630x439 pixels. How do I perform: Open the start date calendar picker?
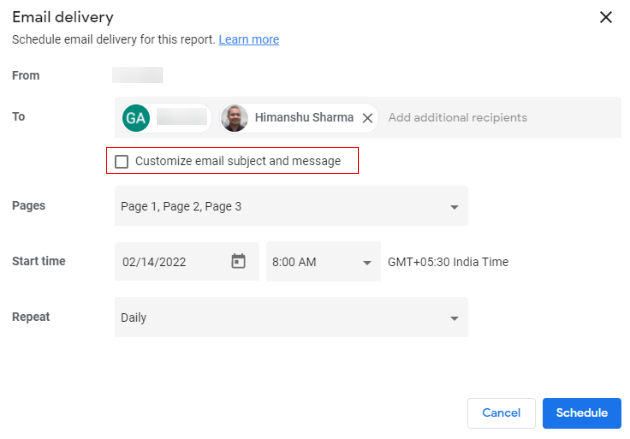point(238,261)
